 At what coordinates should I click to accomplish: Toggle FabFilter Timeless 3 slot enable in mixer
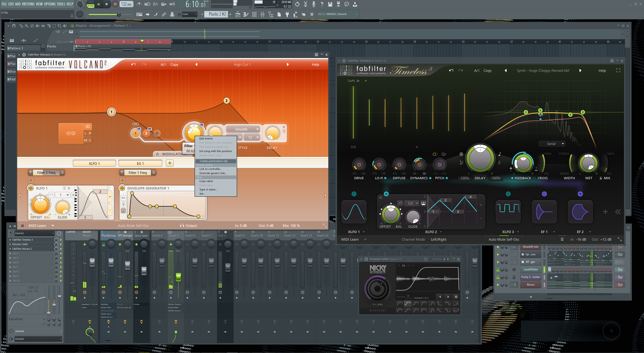61,240
